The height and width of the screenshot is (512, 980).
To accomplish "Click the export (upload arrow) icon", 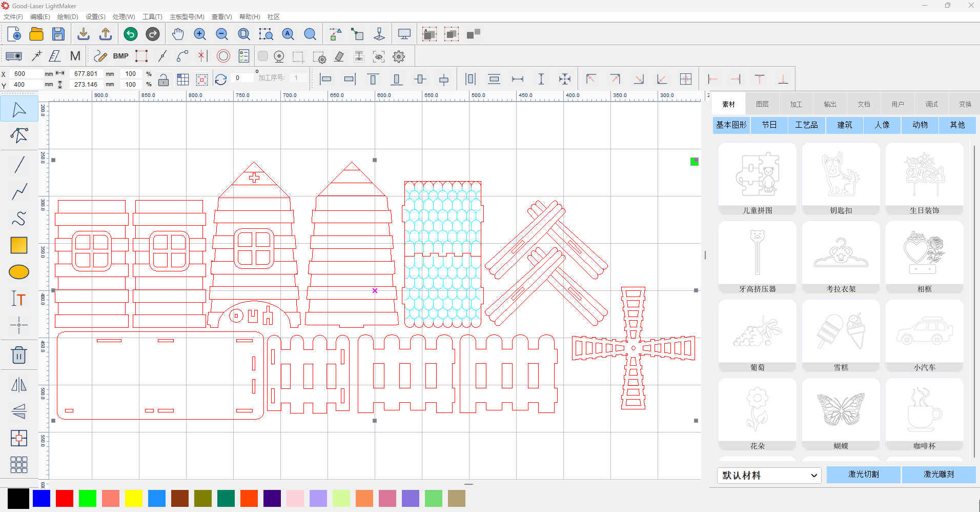I will click(x=106, y=34).
